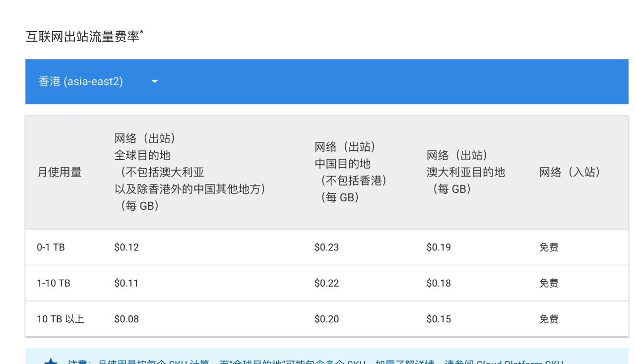
Task: Click the 澳大利亚目的地 egress column header
Action: [x=465, y=172]
